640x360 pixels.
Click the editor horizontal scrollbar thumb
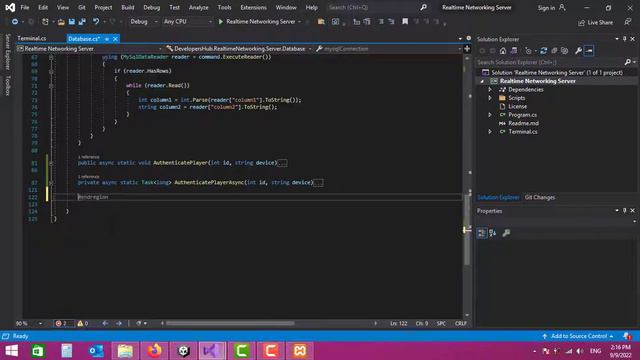(230, 323)
